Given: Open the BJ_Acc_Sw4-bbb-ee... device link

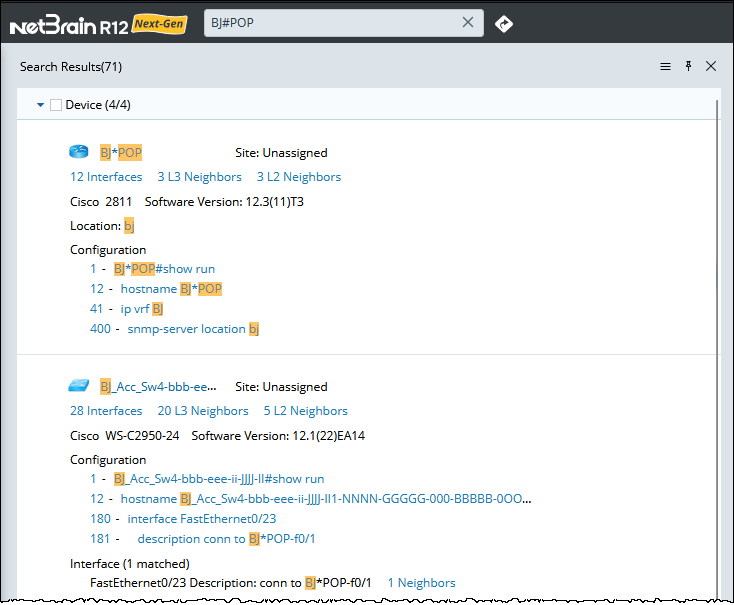Looking at the screenshot, I should click(x=158, y=387).
